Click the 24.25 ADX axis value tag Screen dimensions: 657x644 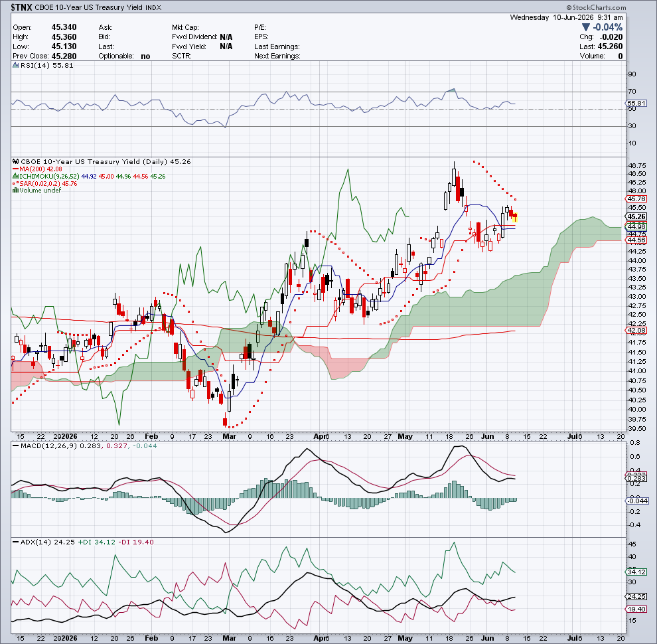click(636, 596)
